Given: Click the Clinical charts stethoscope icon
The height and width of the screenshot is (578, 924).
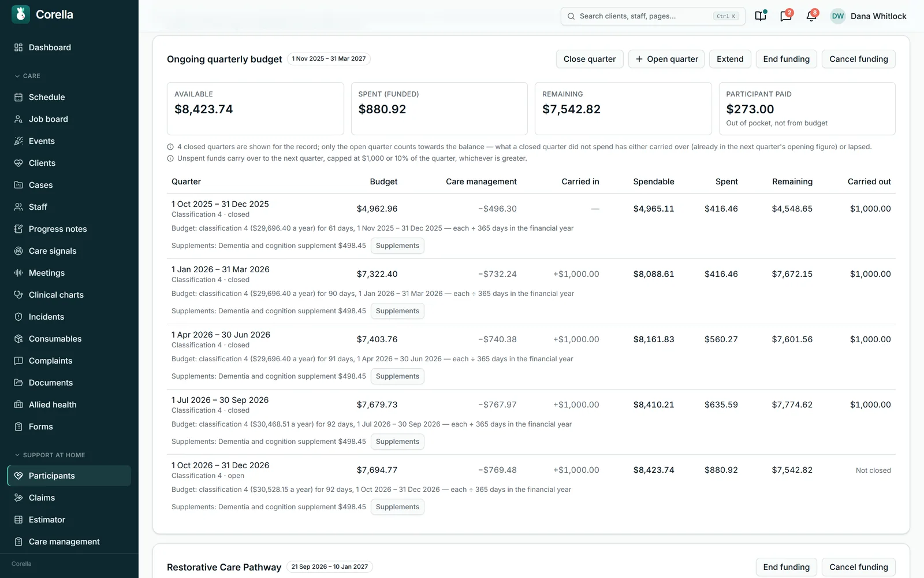Looking at the screenshot, I should [18, 295].
